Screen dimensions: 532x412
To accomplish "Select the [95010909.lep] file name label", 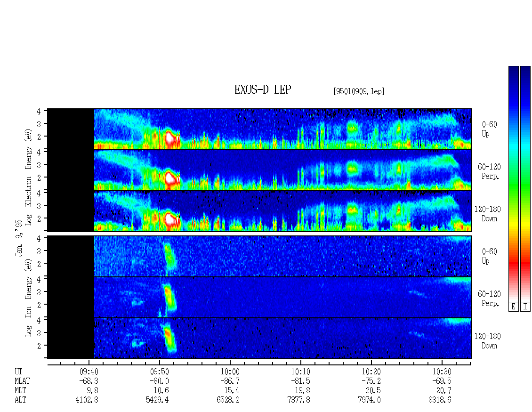I will [359, 91].
